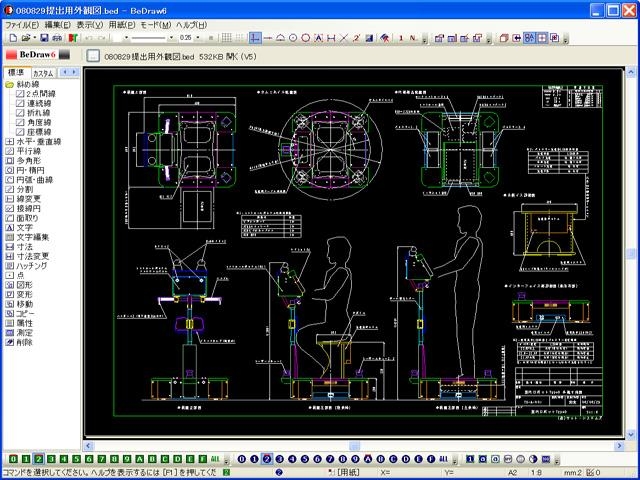
Task: Open the 表示(V) menu
Action: [90, 25]
